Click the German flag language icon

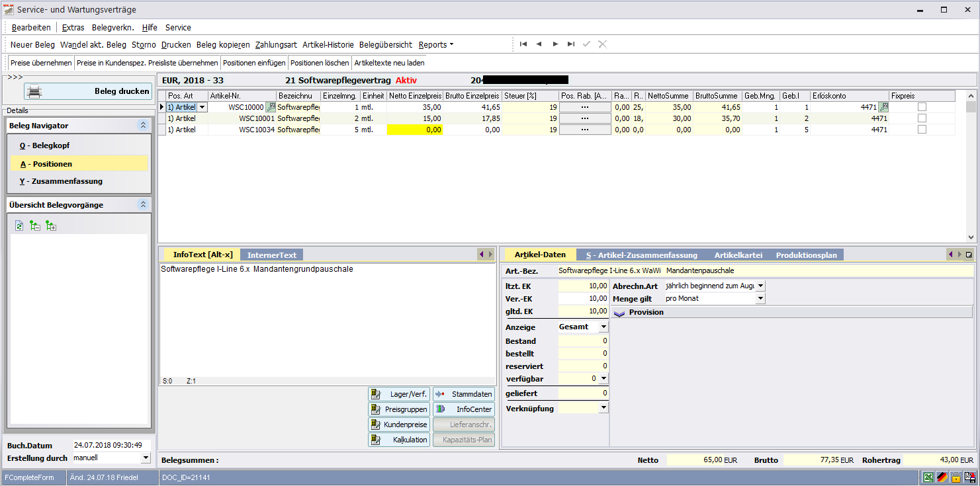pyautogui.click(x=942, y=477)
